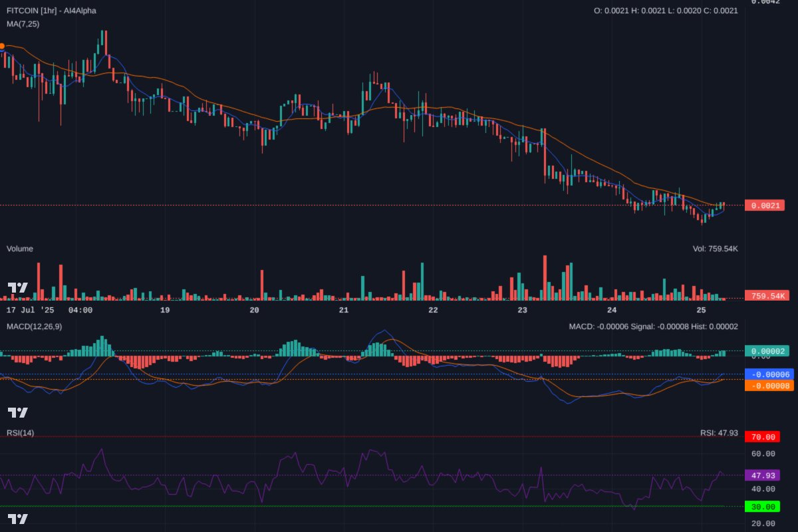This screenshot has width=798, height=532.
Task: Click the 23 date label on time axis
Action: click(522, 310)
